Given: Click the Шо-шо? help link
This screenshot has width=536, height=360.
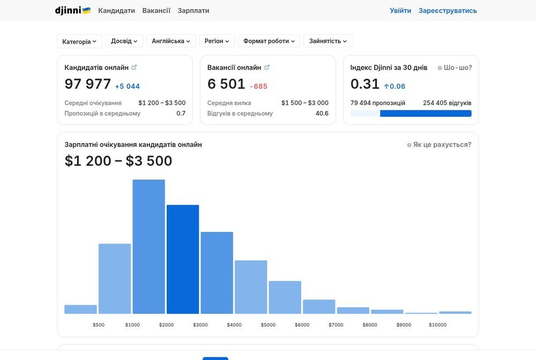Looking at the screenshot, I should point(458,68).
